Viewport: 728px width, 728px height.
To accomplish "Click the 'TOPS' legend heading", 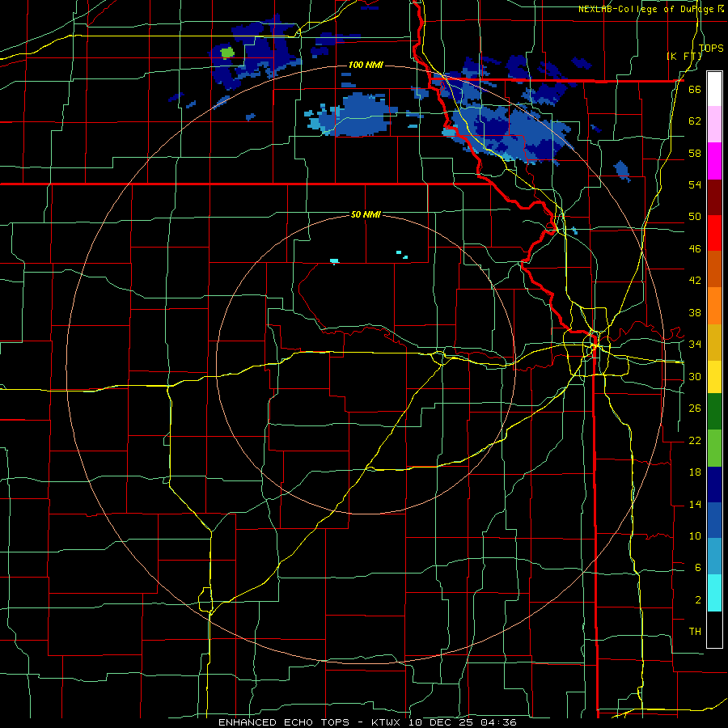I will 711,48.
